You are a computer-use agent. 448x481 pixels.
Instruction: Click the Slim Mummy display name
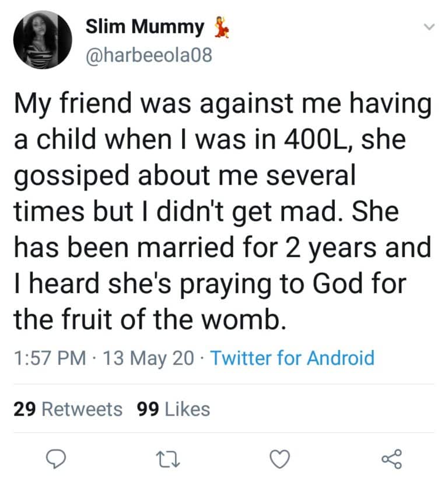[145, 26]
